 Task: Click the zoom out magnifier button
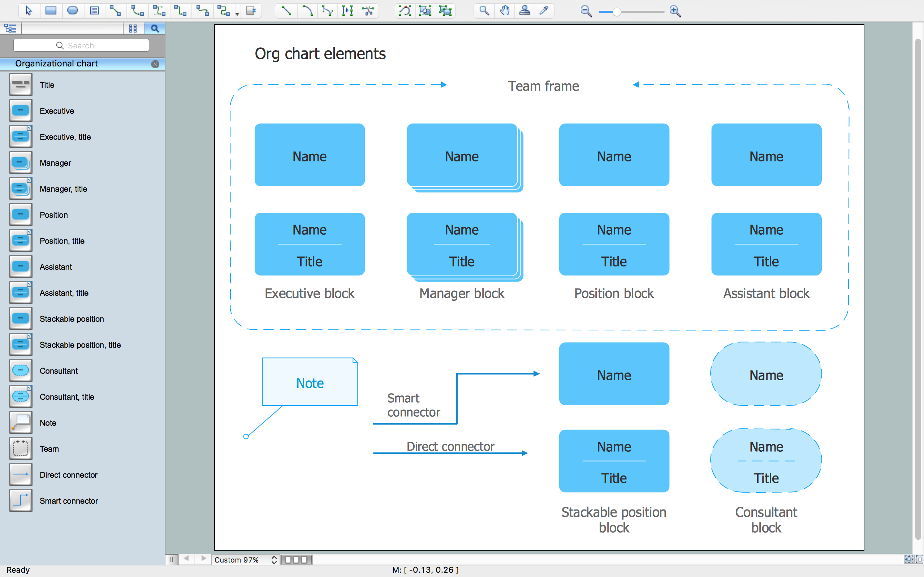[586, 11]
